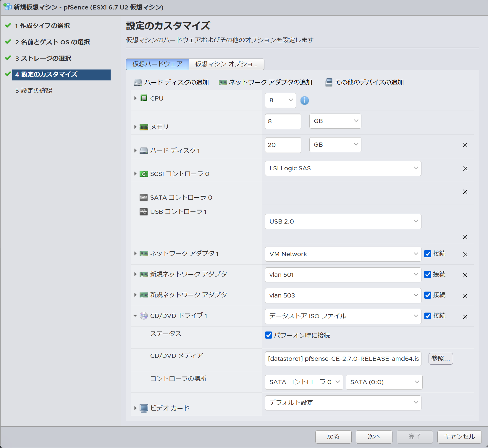Open the USB 2.0 dropdown
488x448 pixels.
click(x=343, y=221)
